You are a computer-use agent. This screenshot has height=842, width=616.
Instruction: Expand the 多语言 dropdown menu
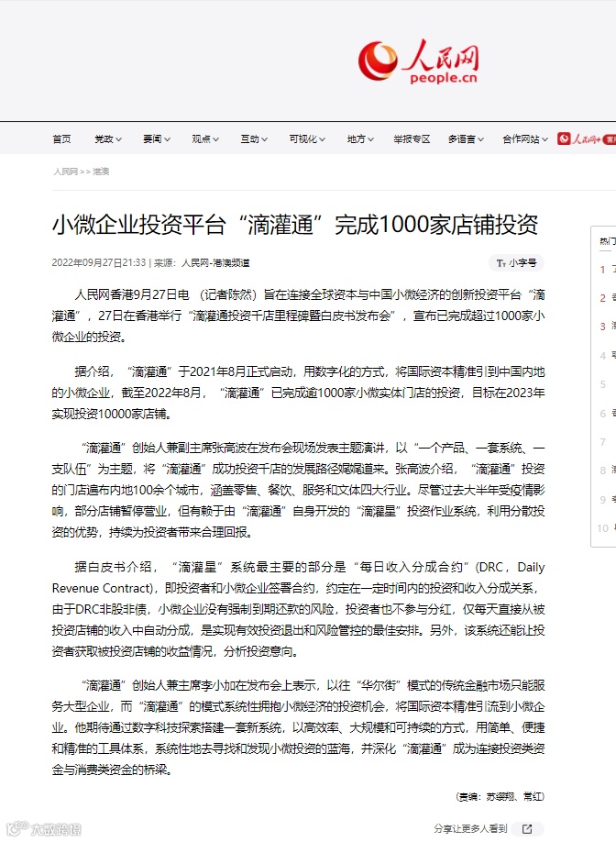466,139
